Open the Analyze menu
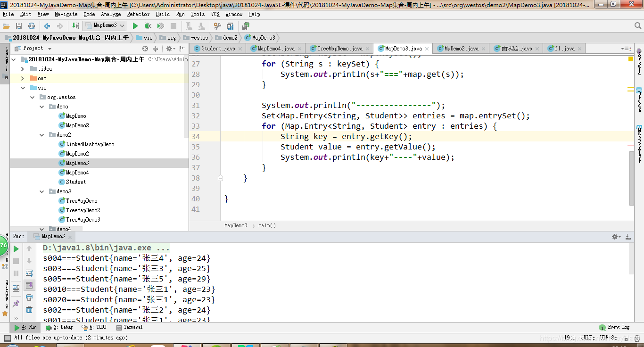 (111, 14)
